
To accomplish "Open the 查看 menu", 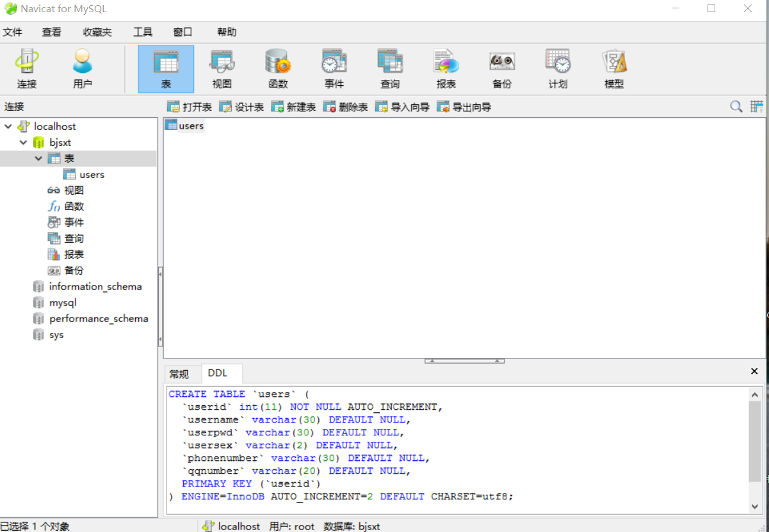I will [x=52, y=32].
